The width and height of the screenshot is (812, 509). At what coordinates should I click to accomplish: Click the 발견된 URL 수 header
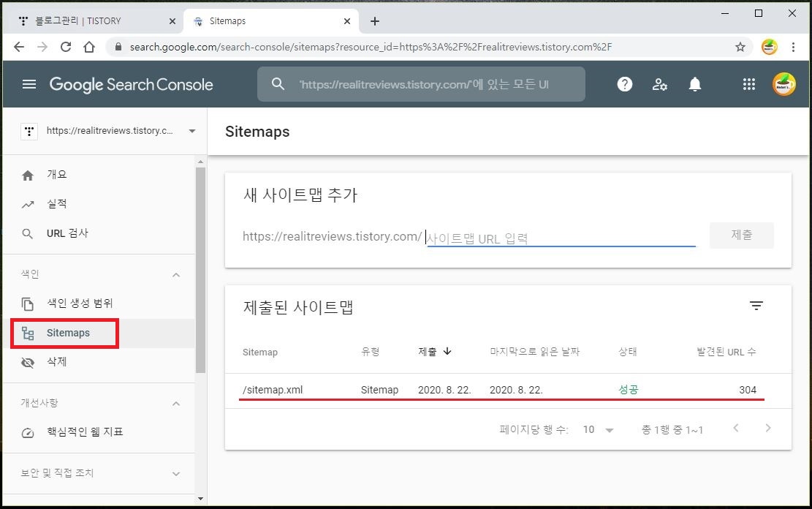coord(726,352)
